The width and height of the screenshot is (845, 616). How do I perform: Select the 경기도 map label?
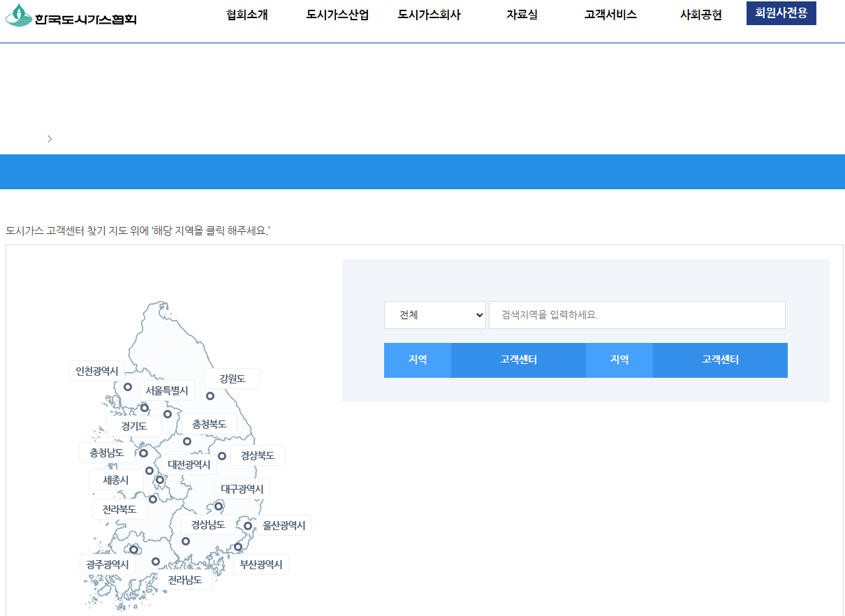pos(134,426)
